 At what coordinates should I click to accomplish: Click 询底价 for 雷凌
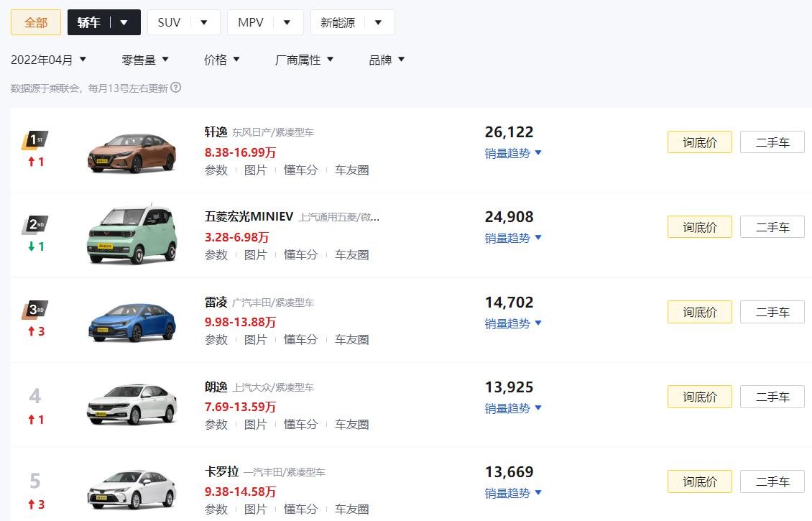[700, 312]
